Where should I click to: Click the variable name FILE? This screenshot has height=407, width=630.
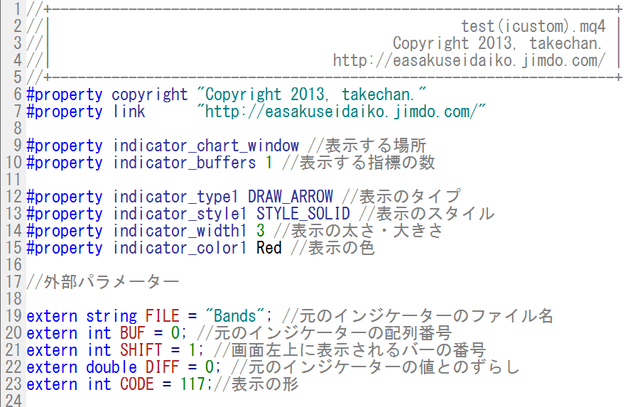tap(162, 316)
